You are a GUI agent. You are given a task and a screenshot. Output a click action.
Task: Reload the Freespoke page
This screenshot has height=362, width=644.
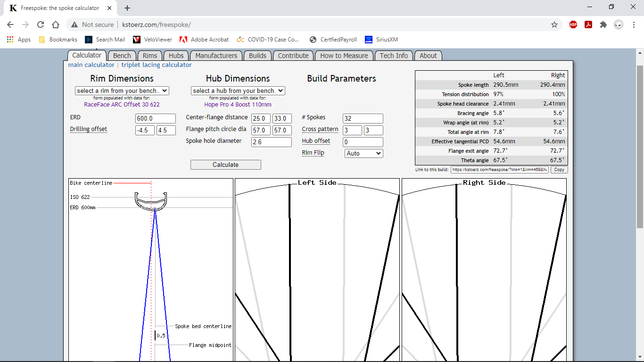coord(40,24)
